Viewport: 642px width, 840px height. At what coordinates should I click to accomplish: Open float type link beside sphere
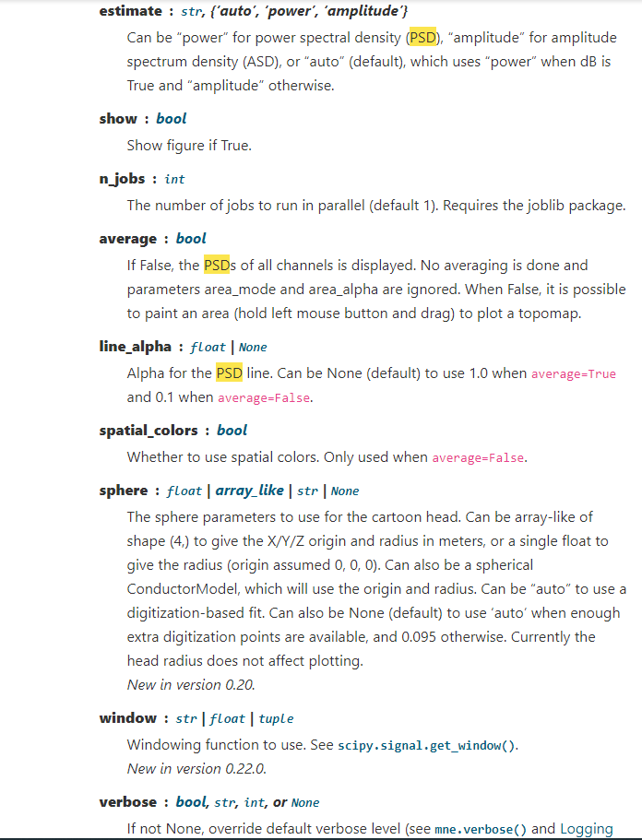coord(184,491)
